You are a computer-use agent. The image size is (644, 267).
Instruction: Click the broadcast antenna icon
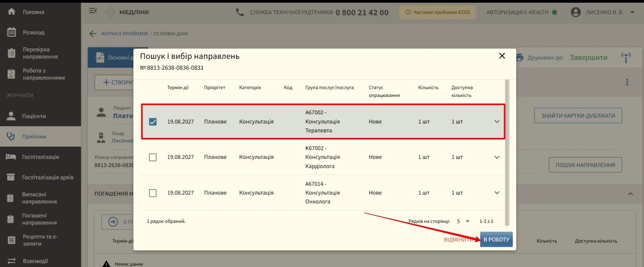click(x=626, y=58)
